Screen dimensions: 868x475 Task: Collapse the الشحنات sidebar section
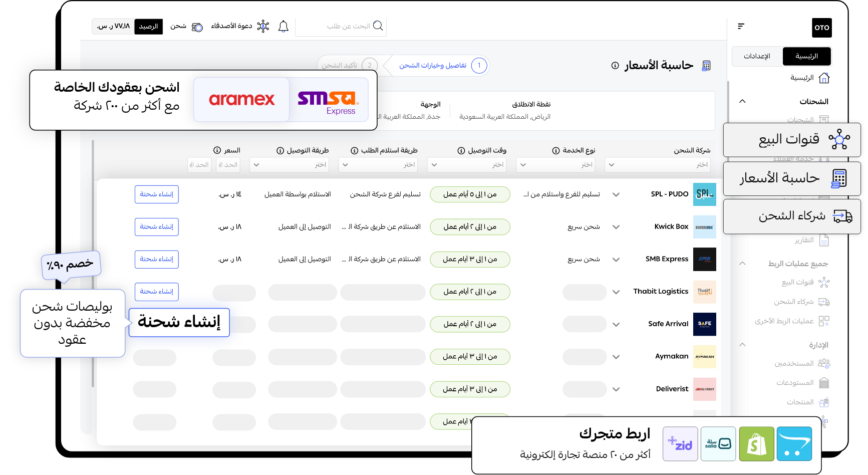742,101
